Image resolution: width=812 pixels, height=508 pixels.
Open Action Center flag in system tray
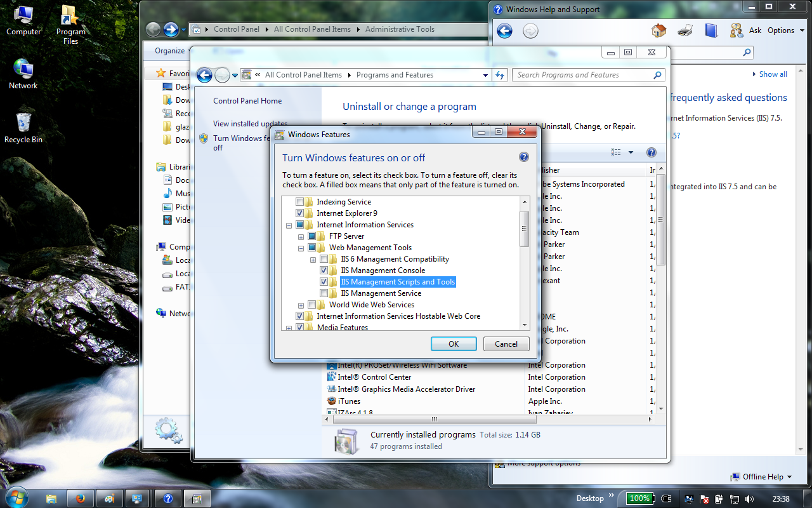pyautogui.click(x=704, y=498)
